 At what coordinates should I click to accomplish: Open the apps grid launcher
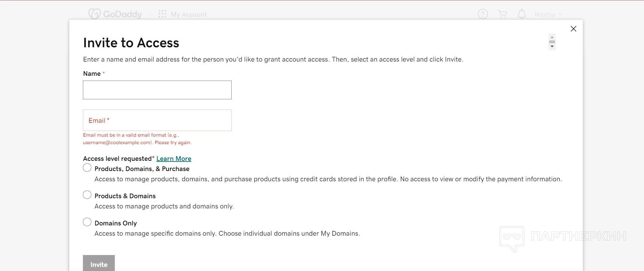(162, 14)
